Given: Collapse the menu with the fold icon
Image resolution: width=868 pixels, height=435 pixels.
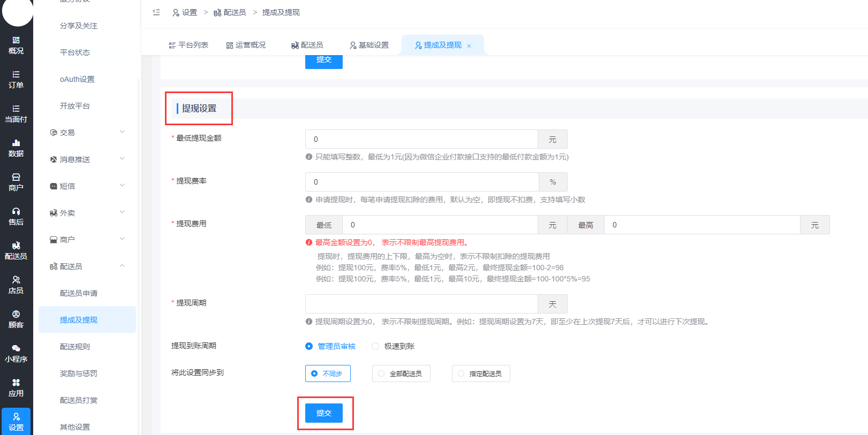Looking at the screenshot, I should click(156, 12).
